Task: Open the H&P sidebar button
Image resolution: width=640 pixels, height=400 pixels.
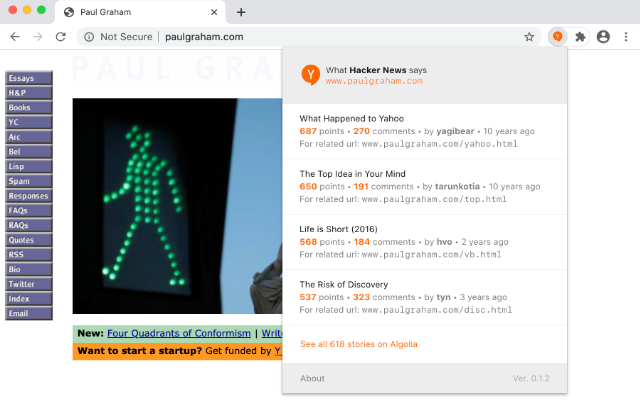Action: pos(29,93)
